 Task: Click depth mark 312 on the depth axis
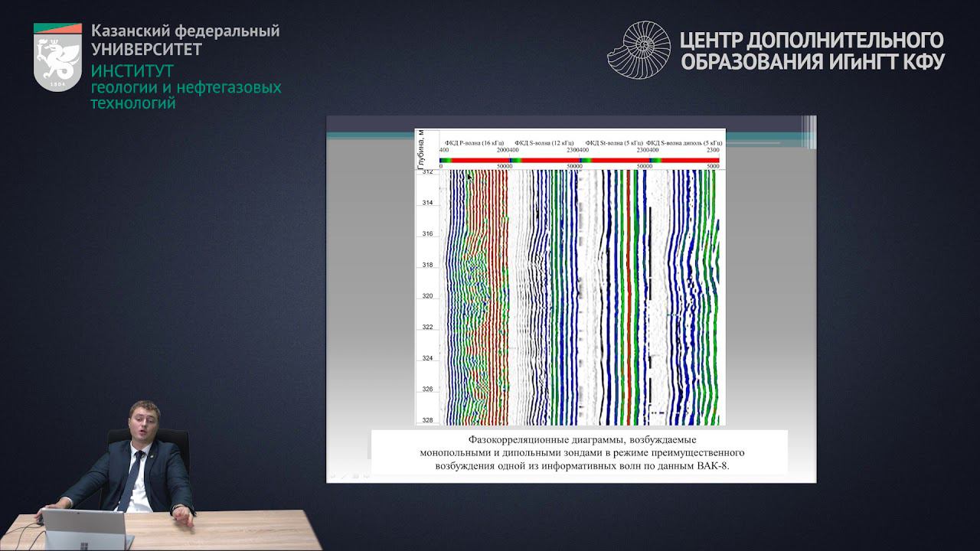point(427,172)
